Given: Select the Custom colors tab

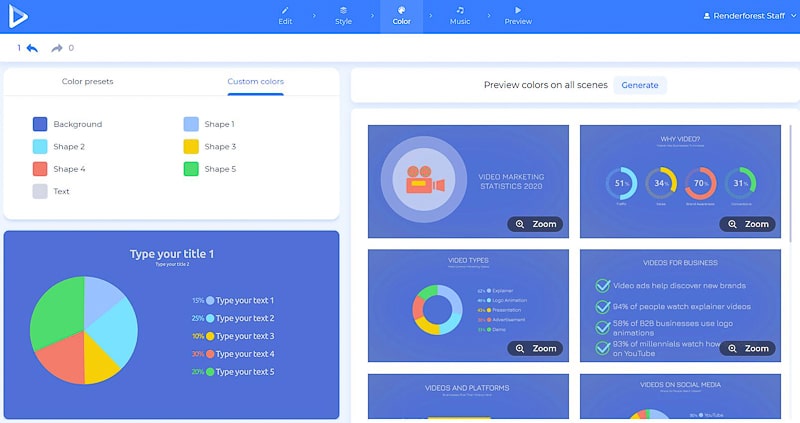Looking at the screenshot, I should 255,81.
